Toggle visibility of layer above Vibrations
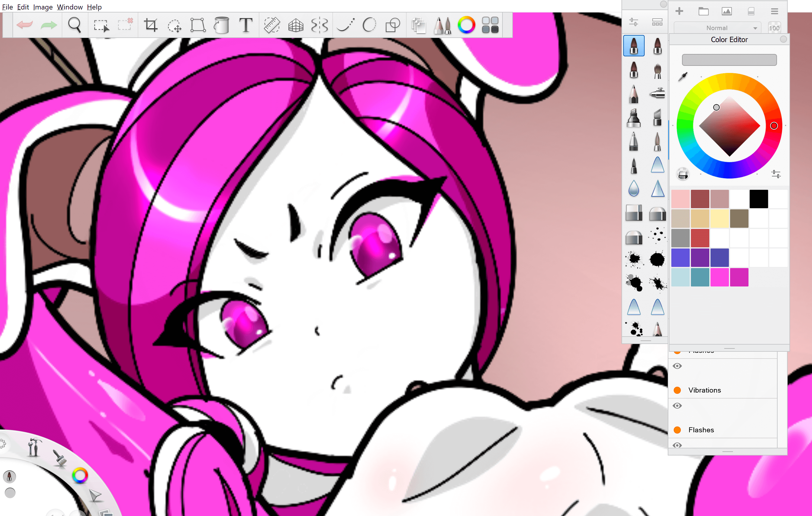 click(x=677, y=366)
